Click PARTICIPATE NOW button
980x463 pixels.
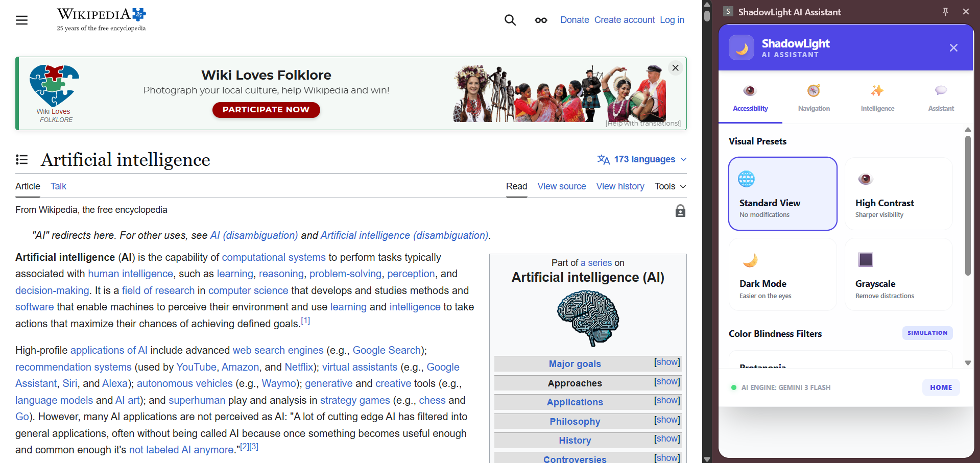pos(266,110)
